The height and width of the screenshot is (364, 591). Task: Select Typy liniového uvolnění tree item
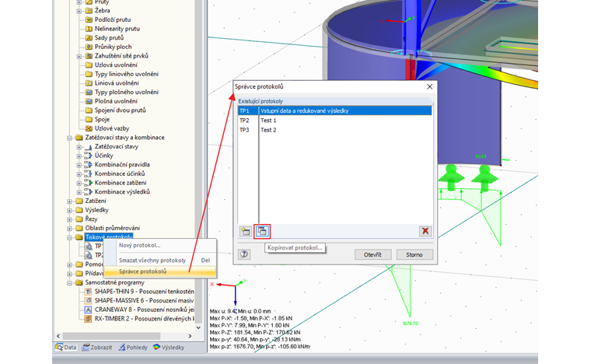coord(127,74)
